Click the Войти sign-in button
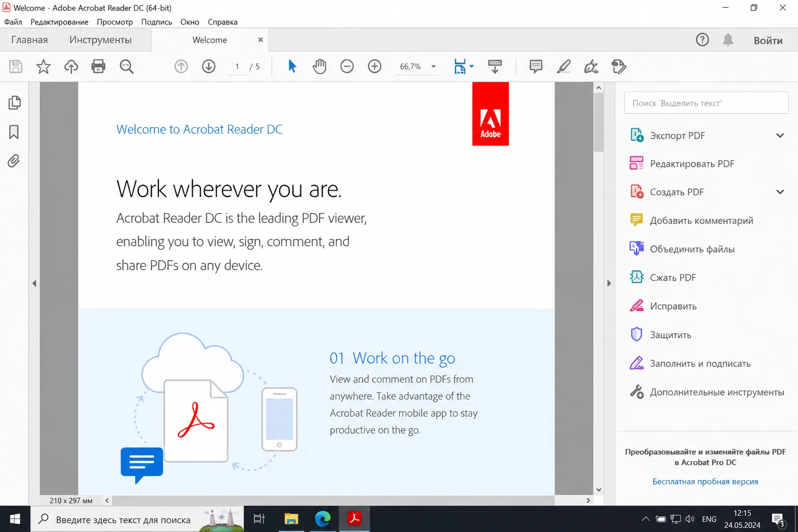798x532 pixels. [x=768, y=41]
